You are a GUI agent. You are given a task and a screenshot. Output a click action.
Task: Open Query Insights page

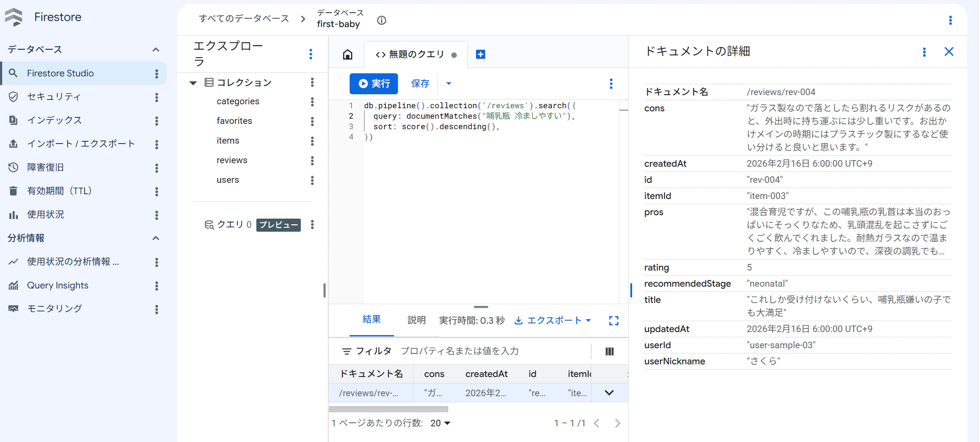pyautogui.click(x=58, y=286)
